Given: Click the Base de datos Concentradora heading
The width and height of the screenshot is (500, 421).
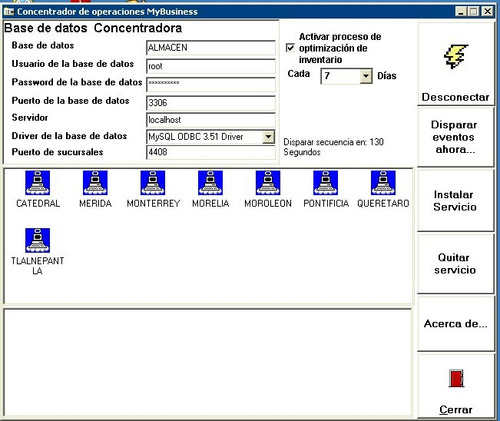Looking at the screenshot, I should [x=93, y=28].
